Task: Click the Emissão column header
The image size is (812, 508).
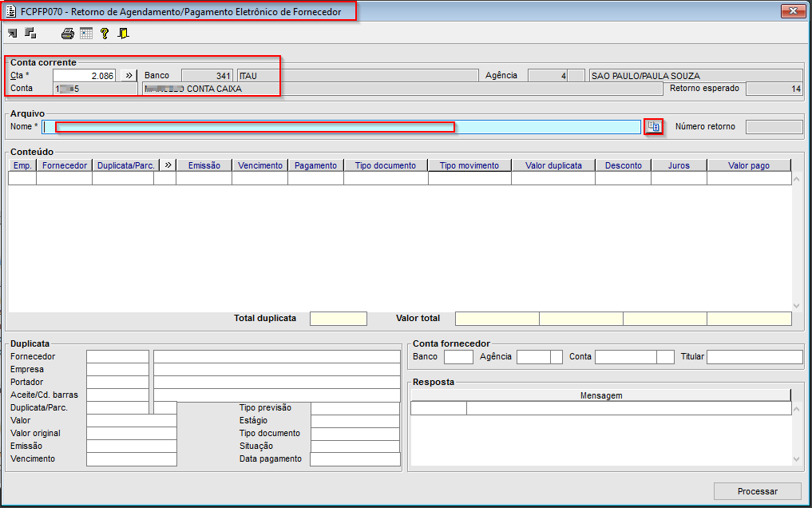Action: point(204,165)
